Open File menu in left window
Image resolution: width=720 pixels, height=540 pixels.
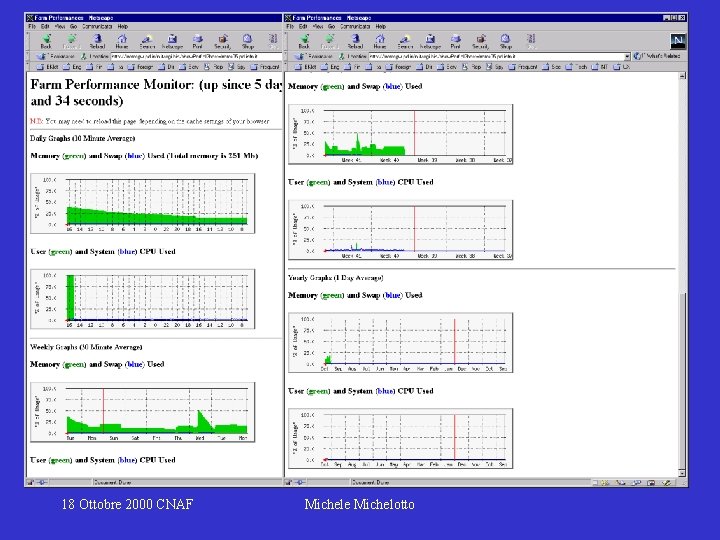coord(32,27)
